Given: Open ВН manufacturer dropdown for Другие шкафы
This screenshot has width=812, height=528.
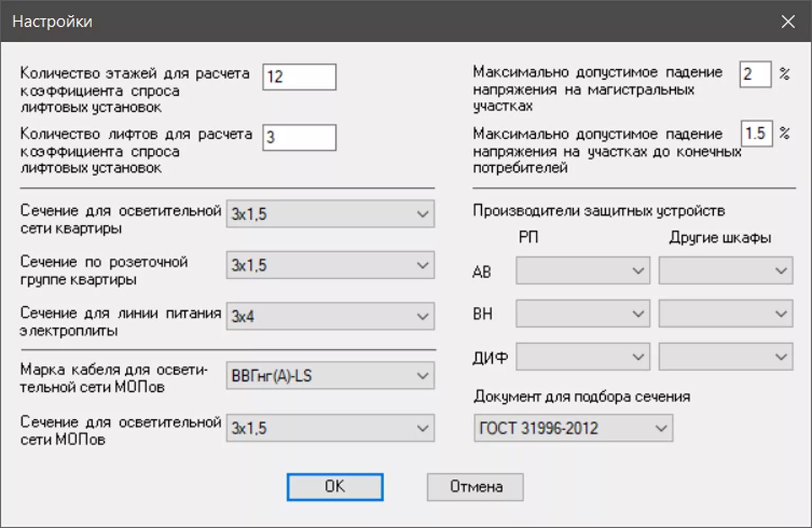Looking at the screenshot, I should [725, 314].
